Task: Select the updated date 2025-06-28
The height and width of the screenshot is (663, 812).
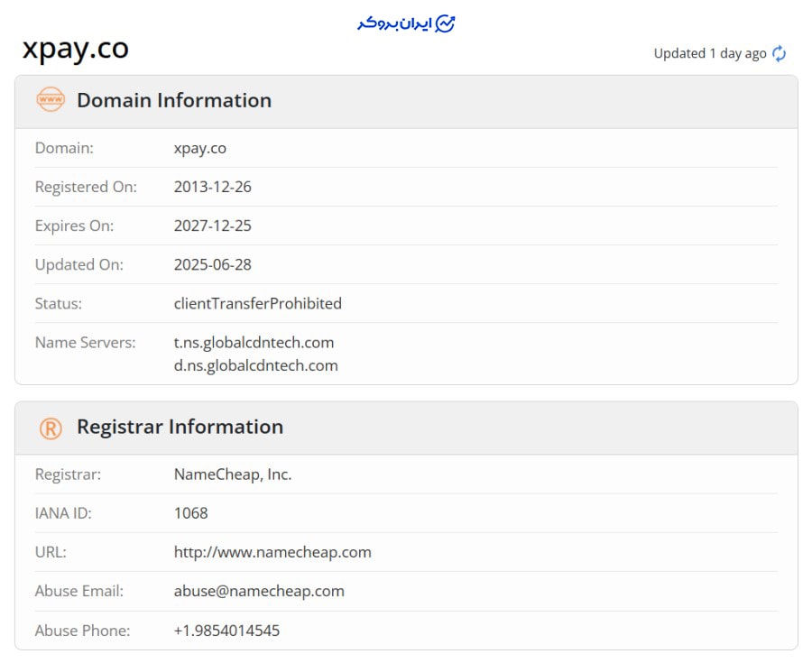Action: pyautogui.click(x=212, y=264)
